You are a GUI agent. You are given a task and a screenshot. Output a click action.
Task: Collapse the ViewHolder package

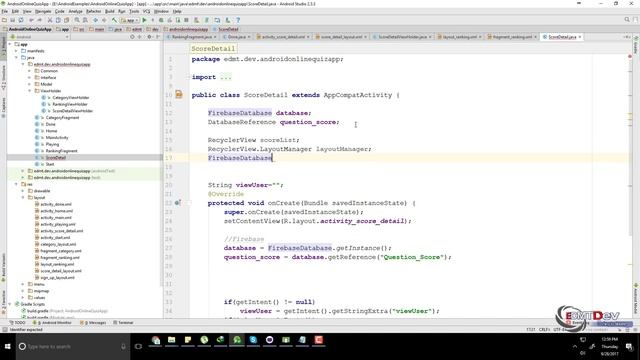[x=29, y=91]
